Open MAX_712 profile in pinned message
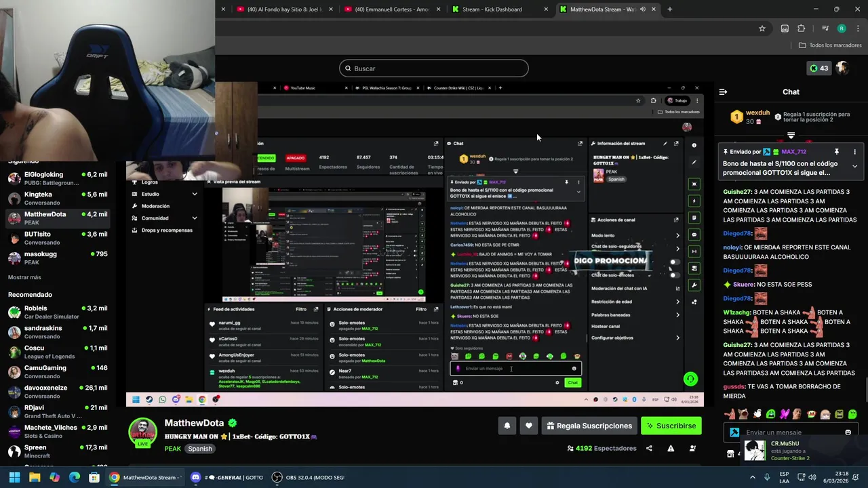This screenshot has width=868, height=488. click(x=793, y=152)
